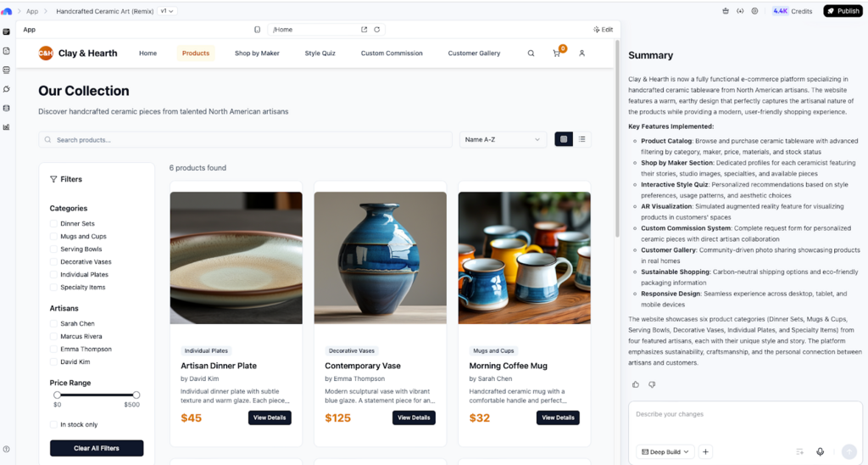Click the thumbs up feedback icon

636,384
